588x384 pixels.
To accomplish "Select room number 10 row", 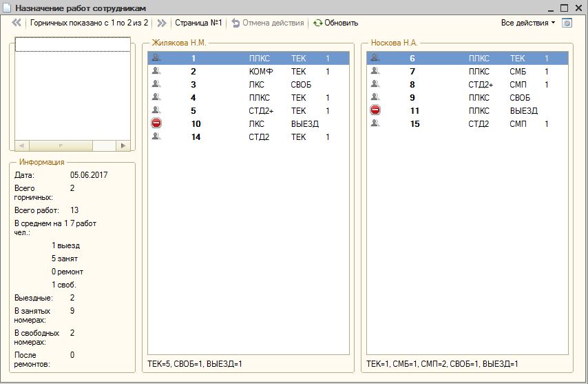I will tap(249, 124).
